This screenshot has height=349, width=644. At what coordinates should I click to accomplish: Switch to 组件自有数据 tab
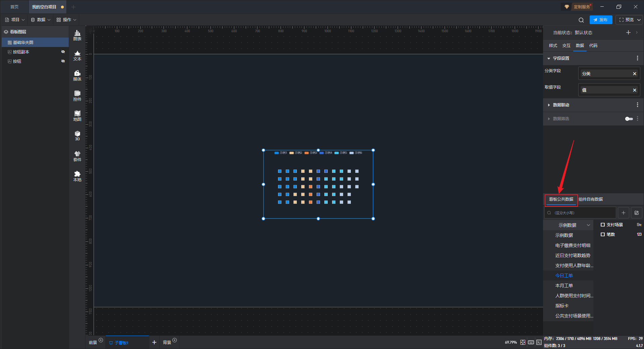591,199
